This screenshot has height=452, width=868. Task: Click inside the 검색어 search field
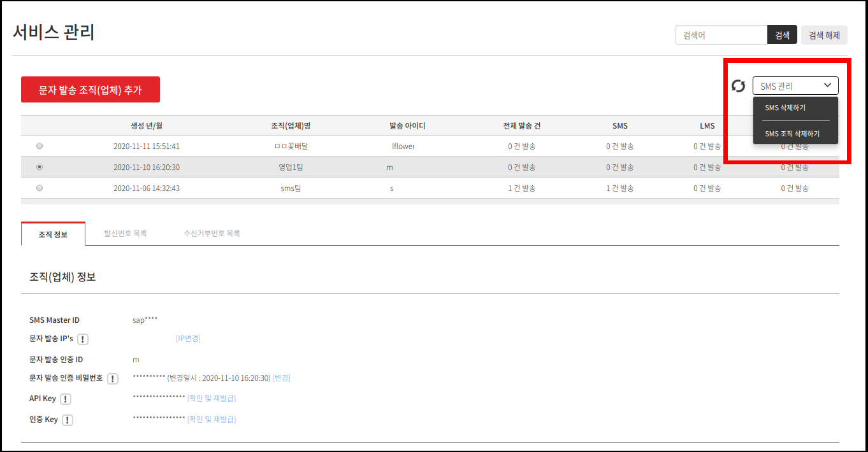721,35
